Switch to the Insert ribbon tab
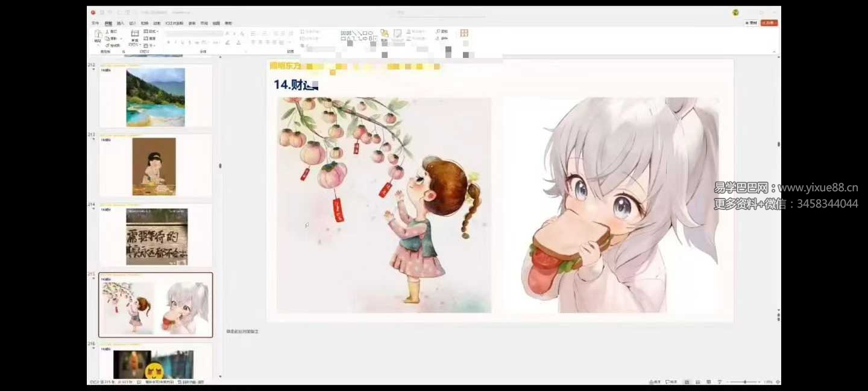 coord(121,24)
